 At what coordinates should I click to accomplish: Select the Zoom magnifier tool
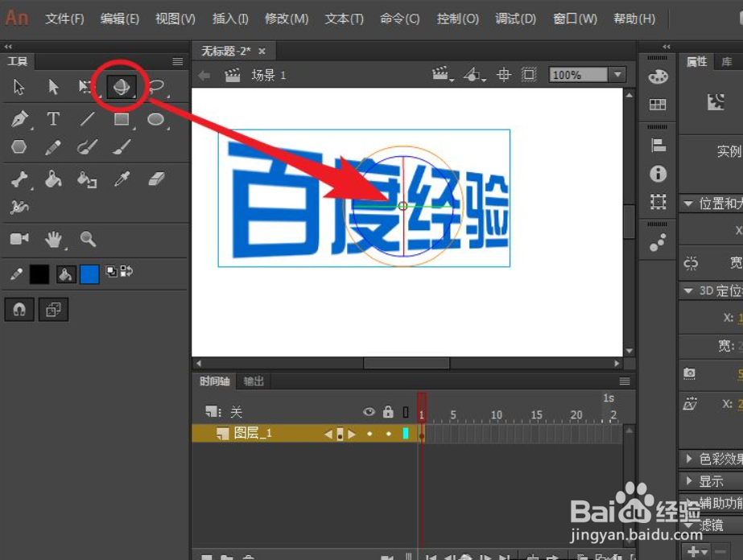click(x=88, y=239)
